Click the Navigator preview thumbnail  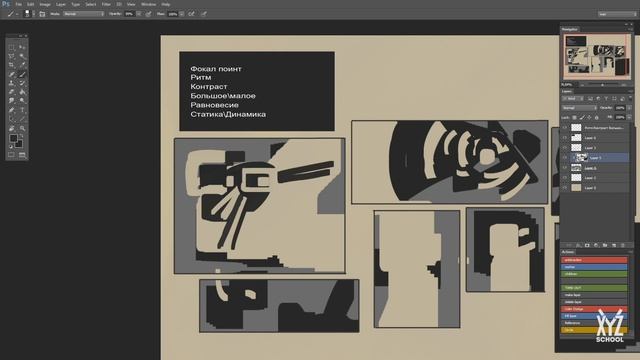point(596,57)
